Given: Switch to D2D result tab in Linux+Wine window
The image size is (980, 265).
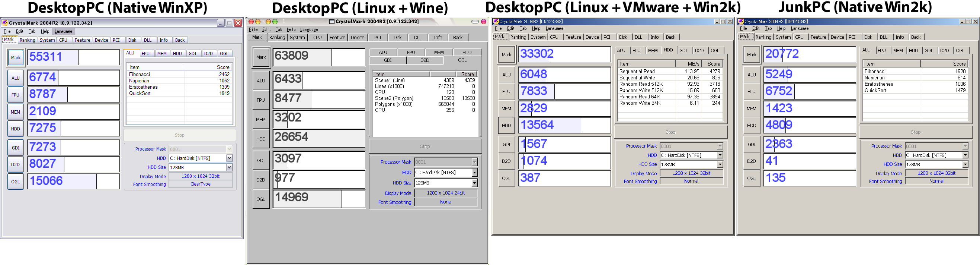Looking at the screenshot, I should (x=425, y=60).
